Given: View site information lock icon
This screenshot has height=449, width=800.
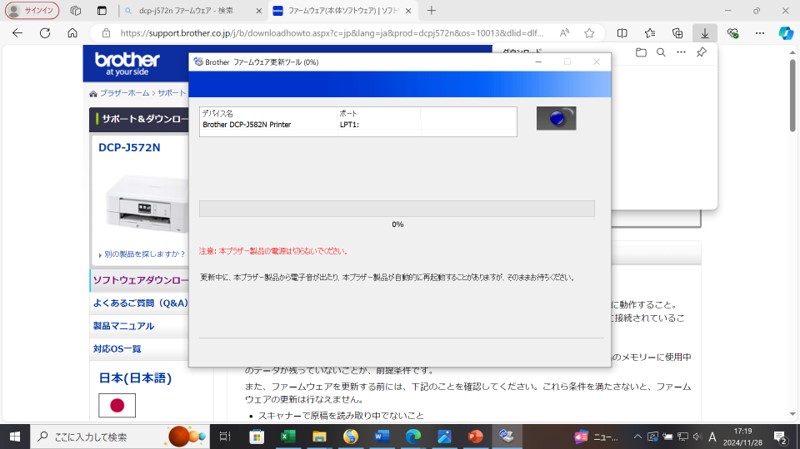Looking at the screenshot, I should (x=106, y=33).
